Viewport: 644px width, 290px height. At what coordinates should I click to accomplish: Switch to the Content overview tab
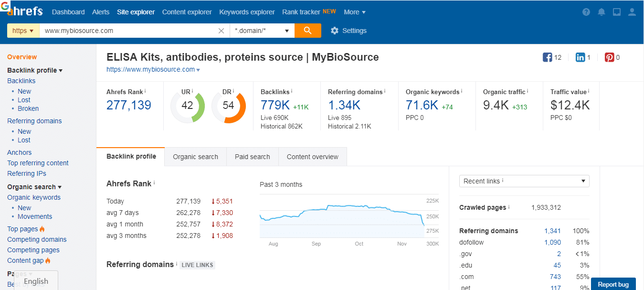(x=312, y=157)
